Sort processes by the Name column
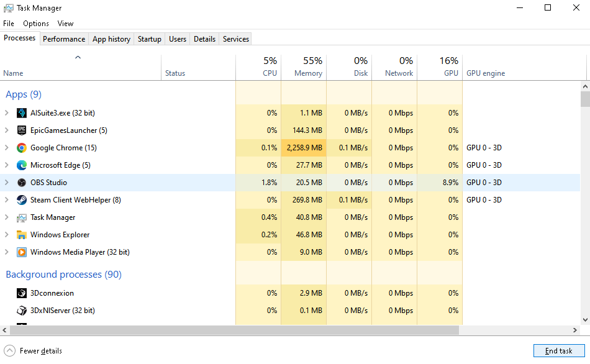The height and width of the screenshot is (364, 590). coord(81,68)
